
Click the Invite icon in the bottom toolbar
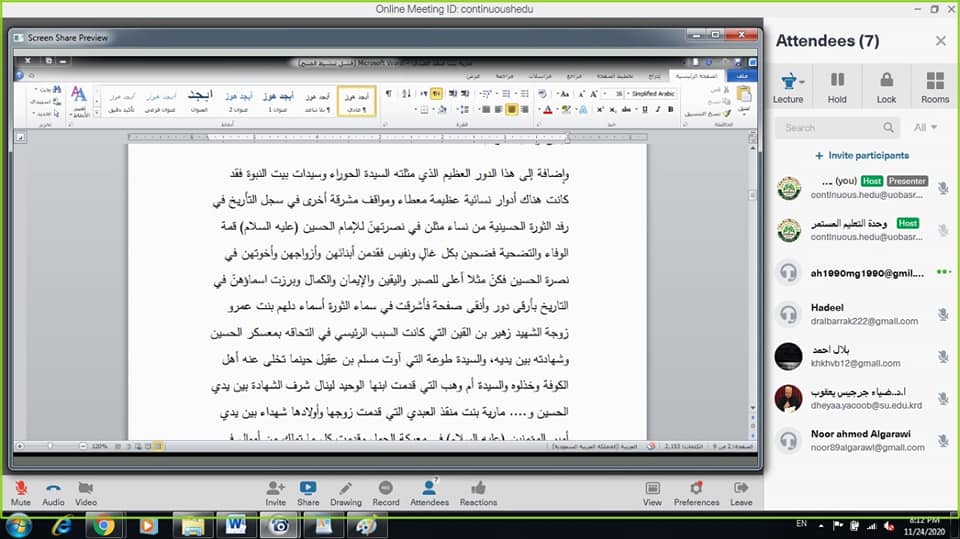tap(276, 487)
